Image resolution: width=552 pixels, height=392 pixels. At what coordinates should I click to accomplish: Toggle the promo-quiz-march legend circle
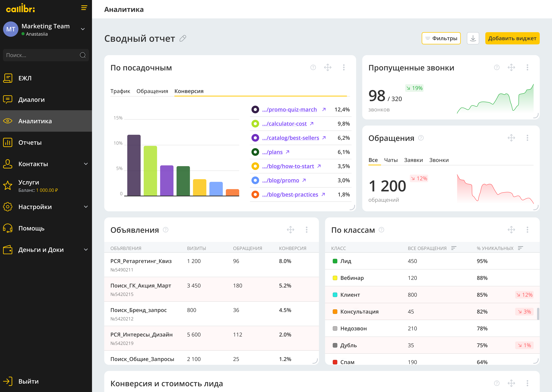pyautogui.click(x=255, y=110)
